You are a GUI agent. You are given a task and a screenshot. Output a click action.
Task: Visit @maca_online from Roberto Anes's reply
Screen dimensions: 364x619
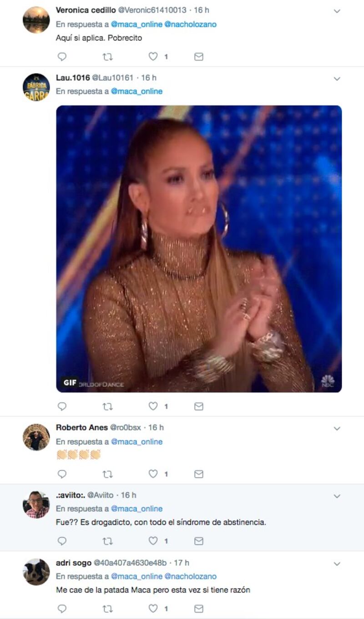click(x=136, y=441)
